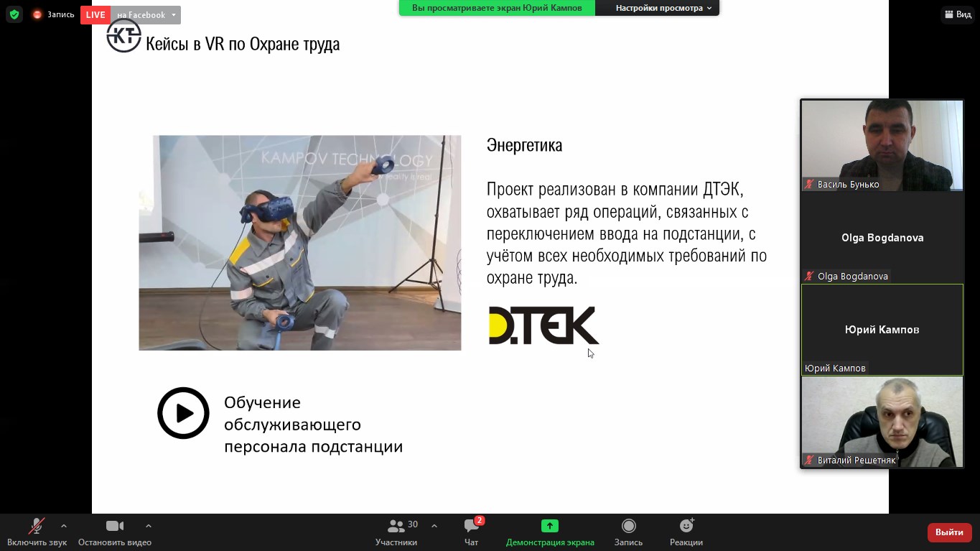The image size is (980, 551).
Task: Select Виталий Решетняк video tile
Action: click(x=882, y=422)
